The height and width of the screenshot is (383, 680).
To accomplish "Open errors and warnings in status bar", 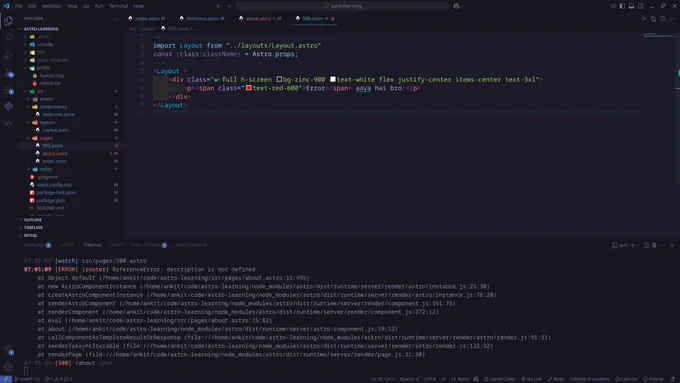I will (59, 379).
